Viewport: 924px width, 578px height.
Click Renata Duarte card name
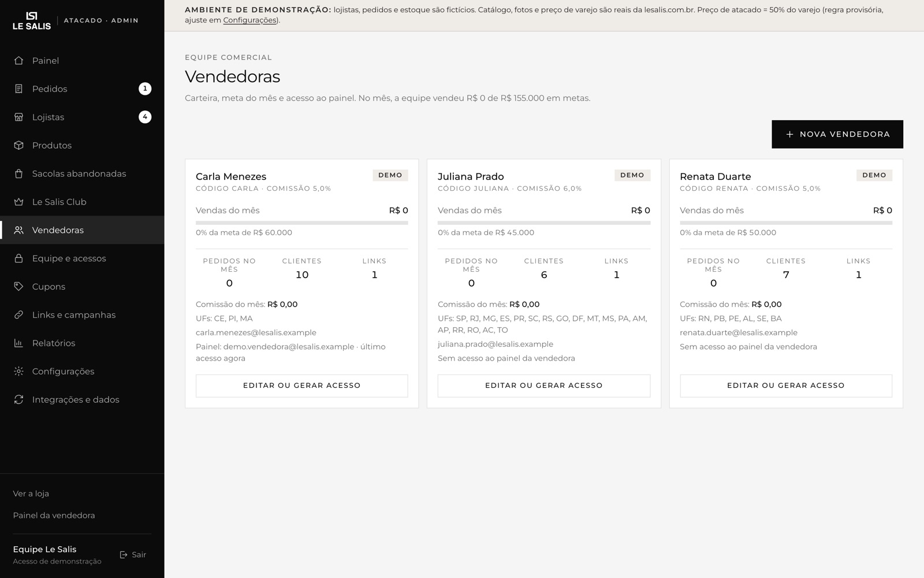tap(716, 177)
